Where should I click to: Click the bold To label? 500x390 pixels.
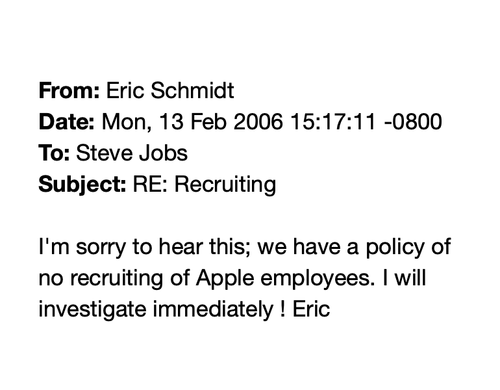point(54,153)
